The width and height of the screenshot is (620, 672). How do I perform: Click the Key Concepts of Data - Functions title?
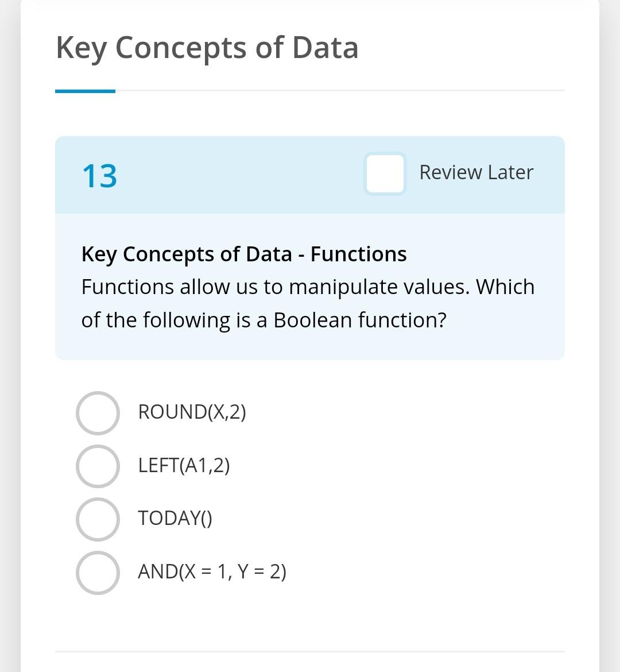point(243,253)
